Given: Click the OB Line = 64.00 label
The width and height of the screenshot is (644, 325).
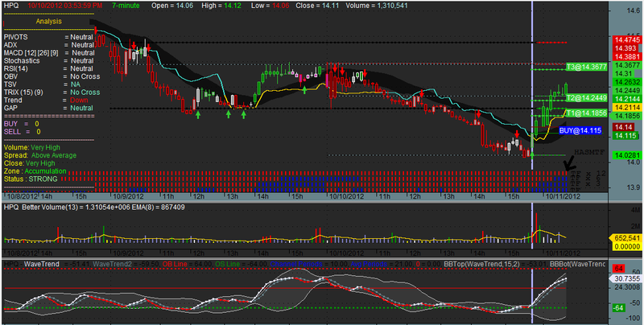Looking at the screenshot, I should [188, 263].
